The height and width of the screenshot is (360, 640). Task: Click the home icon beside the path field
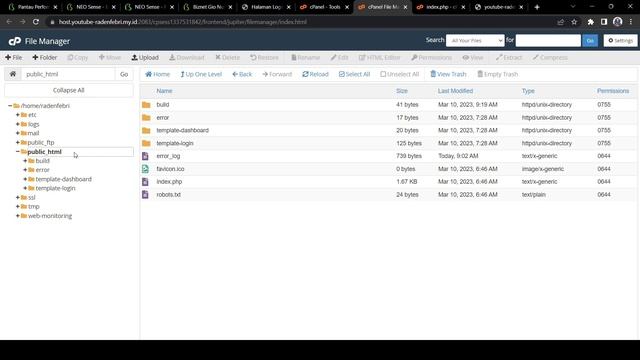coord(13,74)
